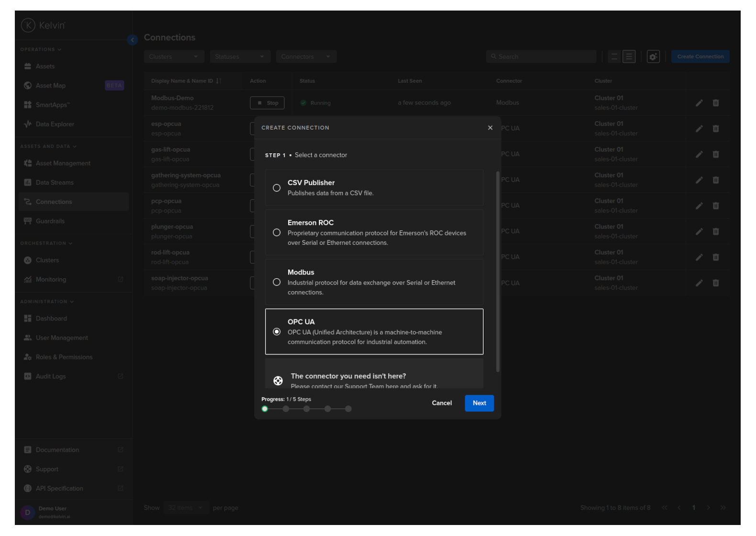This screenshot has width=756, height=536.
Task: Open the Clusters filter dropdown
Action: click(x=174, y=56)
